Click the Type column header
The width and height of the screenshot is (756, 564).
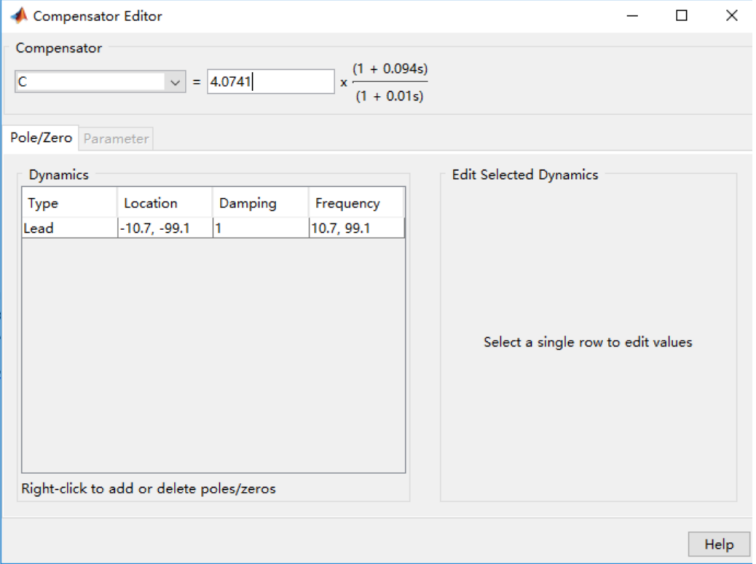69,203
